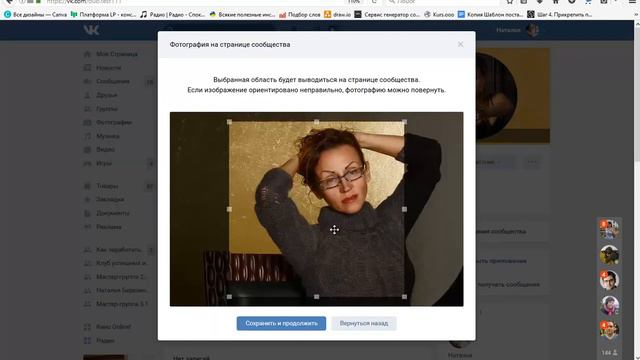Open Копия Шаблон поста... bookmark
Screen dimensions: 640x360
click(490, 14)
